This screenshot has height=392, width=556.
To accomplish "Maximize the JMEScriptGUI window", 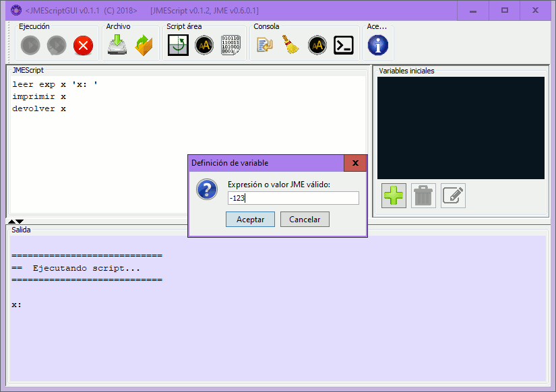I will click(505, 11).
